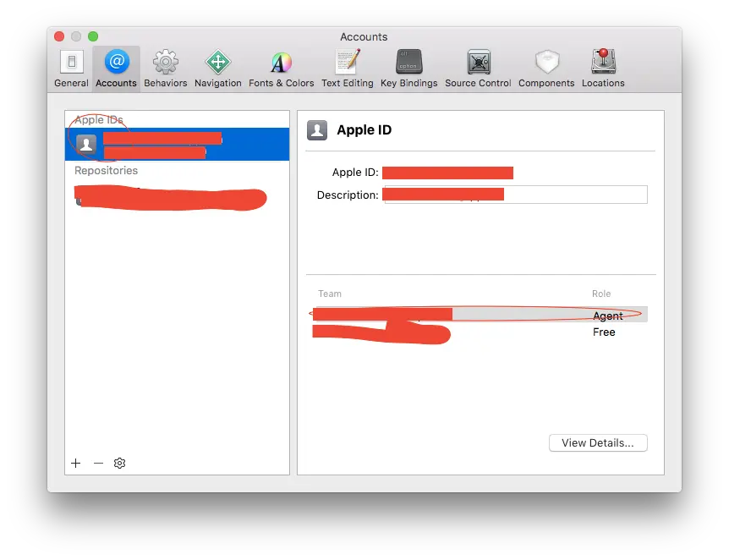Image resolution: width=729 pixels, height=560 pixels.
Task: Open Locations preferences pane
Action: (603, 69)
